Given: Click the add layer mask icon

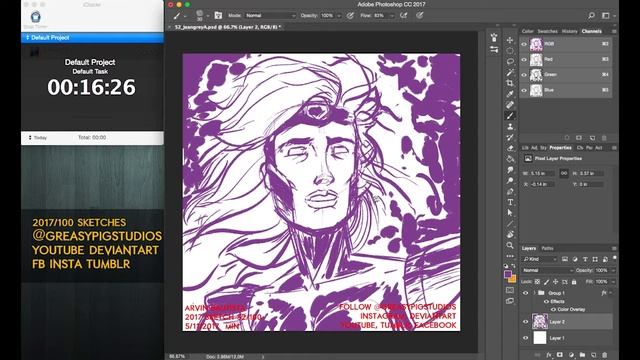Looking at the screenshot, I should click(560, 355).
